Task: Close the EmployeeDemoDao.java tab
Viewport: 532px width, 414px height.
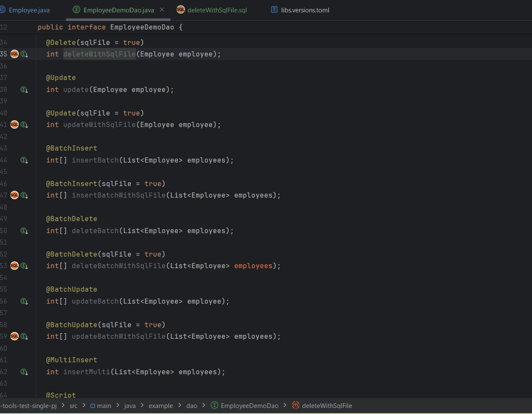Action: (162, 9)
